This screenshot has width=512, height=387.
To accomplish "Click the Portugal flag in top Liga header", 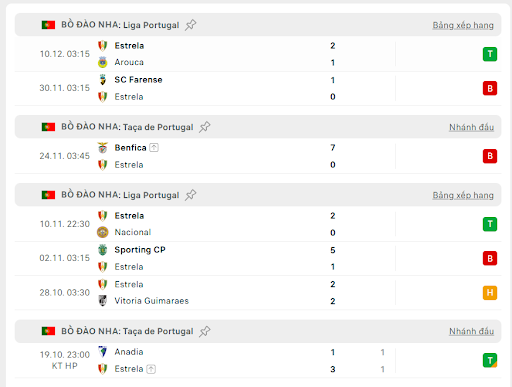I will point(48,25).
